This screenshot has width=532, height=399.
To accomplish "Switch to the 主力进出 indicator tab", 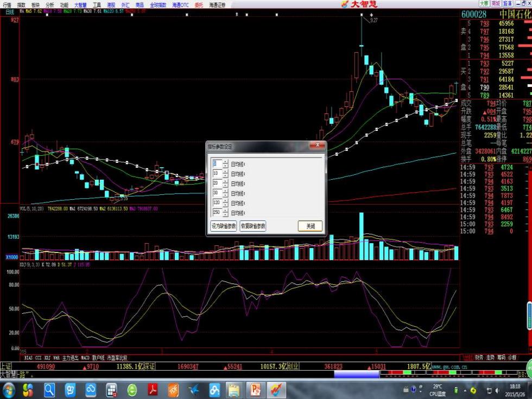I will tap(70, 358).
